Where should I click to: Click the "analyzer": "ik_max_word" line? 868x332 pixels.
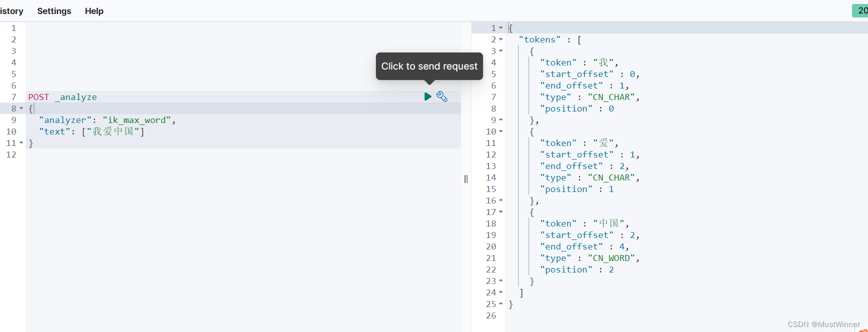(x=107, y=120)
